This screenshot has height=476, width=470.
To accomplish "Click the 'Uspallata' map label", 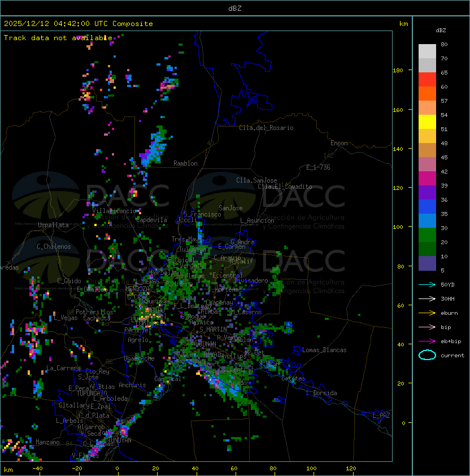I will (x=53, y=225).
